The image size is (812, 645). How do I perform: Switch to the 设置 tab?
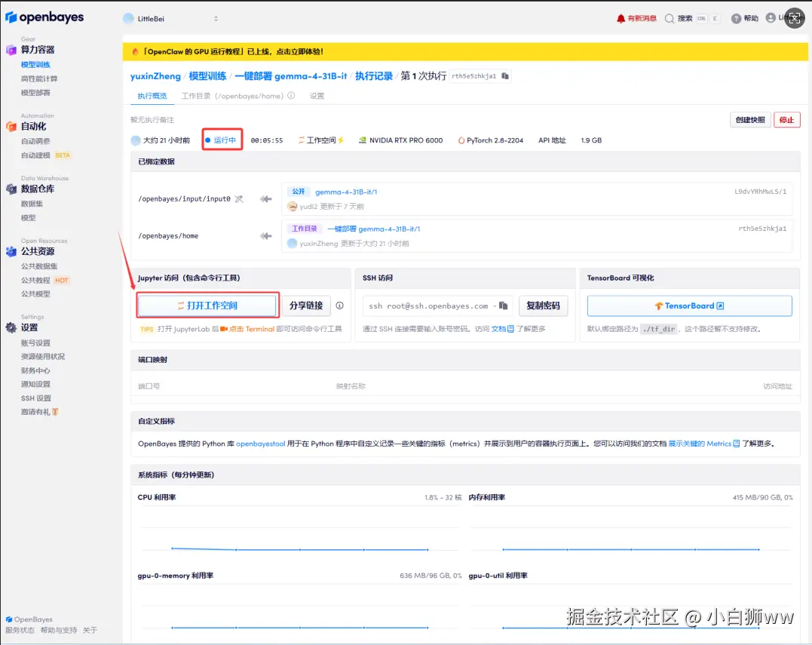317,96
